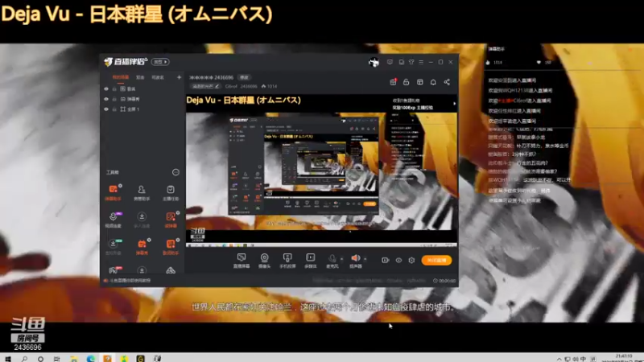
Task: Open Windows Start menu
Action: click(7, 358)
